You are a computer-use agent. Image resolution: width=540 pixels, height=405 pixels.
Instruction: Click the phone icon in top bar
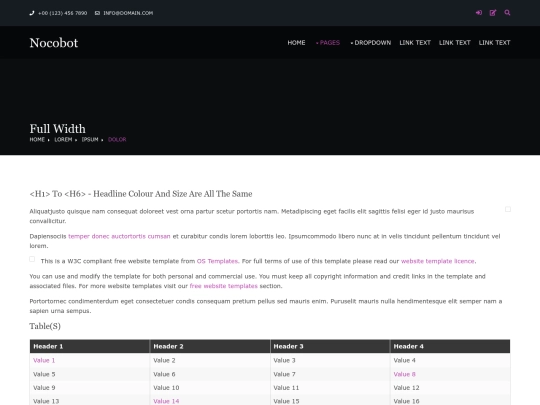pyautogui.click(x=32, y=13)
